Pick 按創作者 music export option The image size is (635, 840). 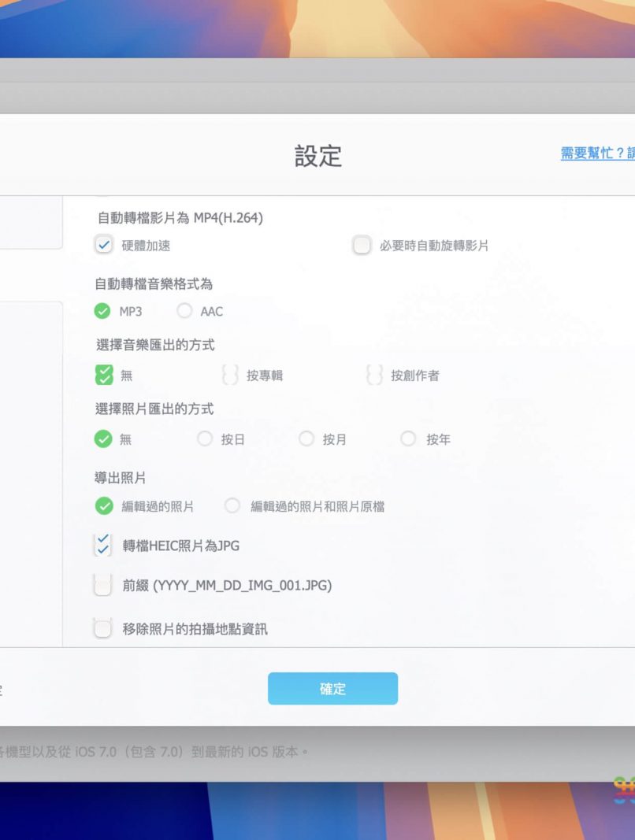click(375, 376)
